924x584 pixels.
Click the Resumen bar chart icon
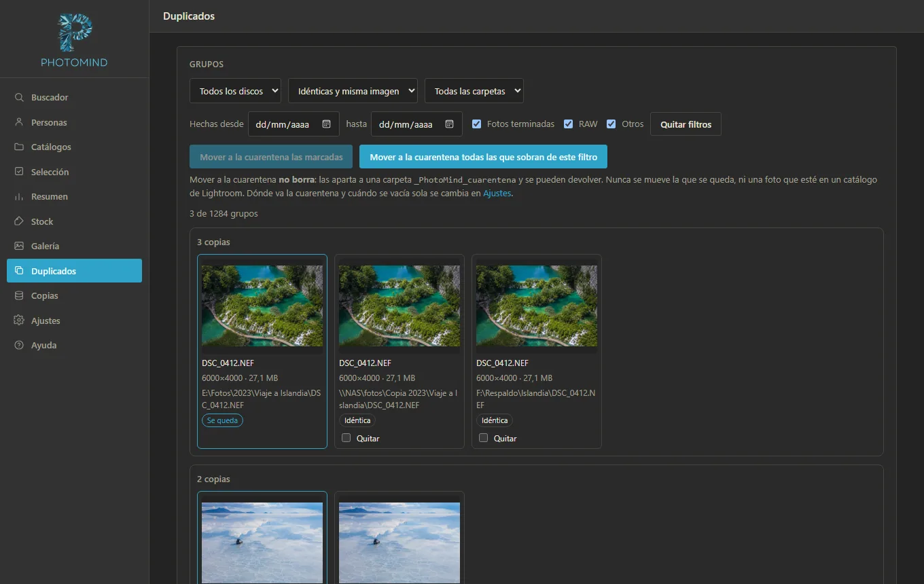tap(19, 197)
